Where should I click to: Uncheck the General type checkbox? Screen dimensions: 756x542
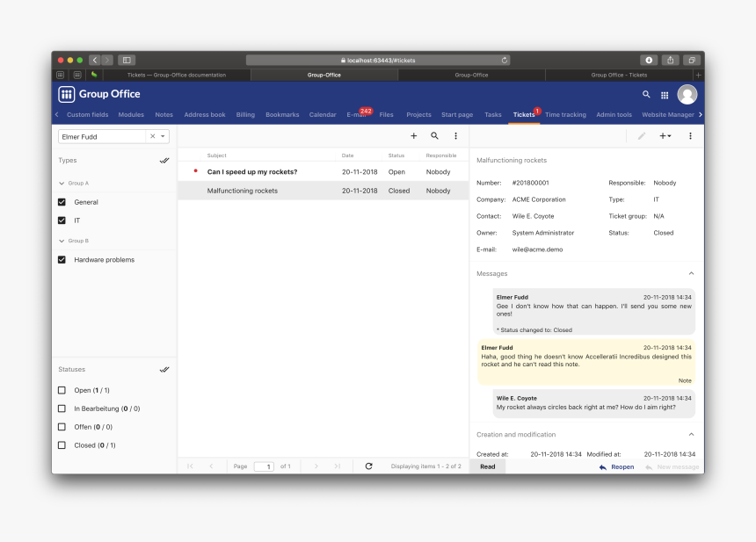[x=62, y=202]
